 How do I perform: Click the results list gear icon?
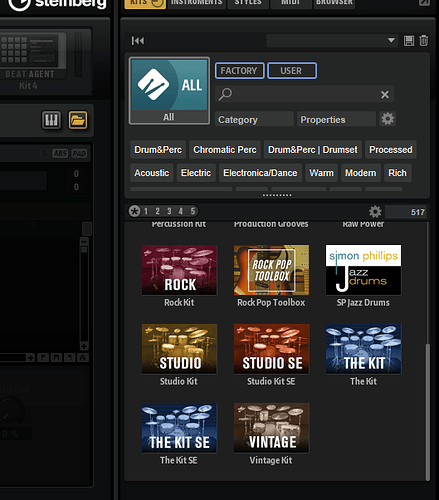(375, 211)
